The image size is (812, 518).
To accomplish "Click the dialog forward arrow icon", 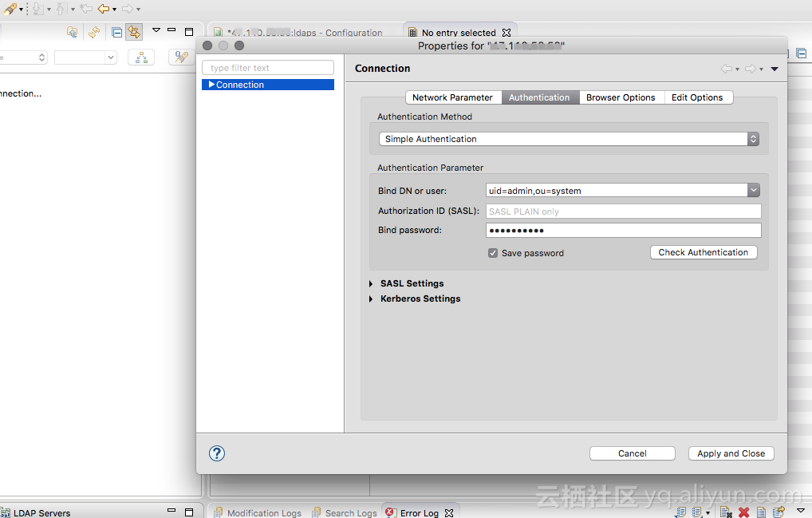I will coord(751,69).
